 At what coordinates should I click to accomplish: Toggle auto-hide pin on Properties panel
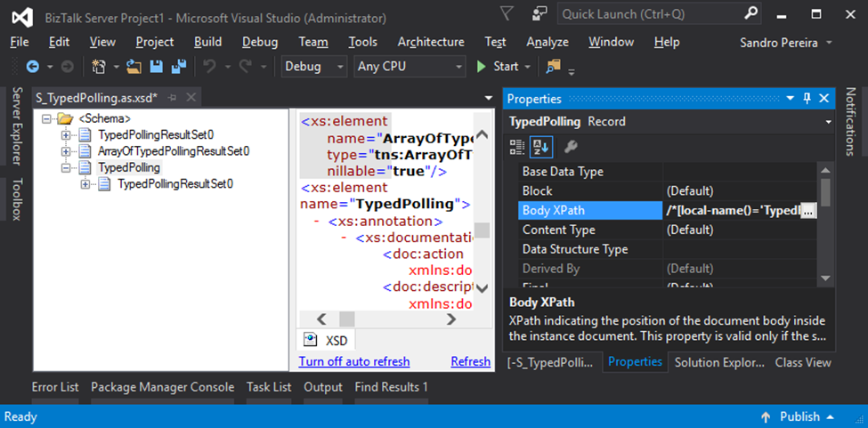click(x=807, y=99)
